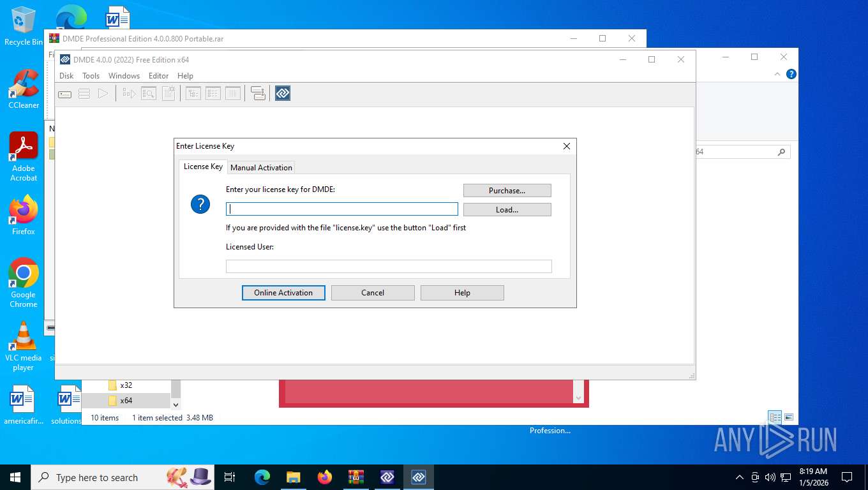Switch to large icons view in Explorer
Viewport: 868px width, 490px height.
click(789, 418)
